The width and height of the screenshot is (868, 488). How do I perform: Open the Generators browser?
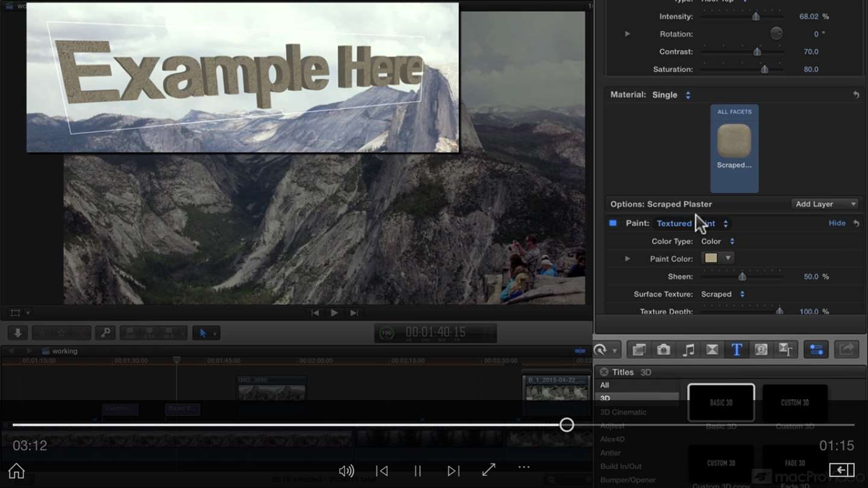tap(761, 349)
